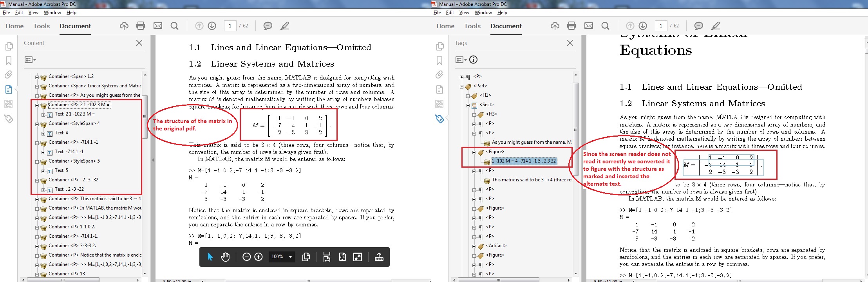The image size is (868, 282).
Task: Open Help menu in right window
Action: pos(502,13)
